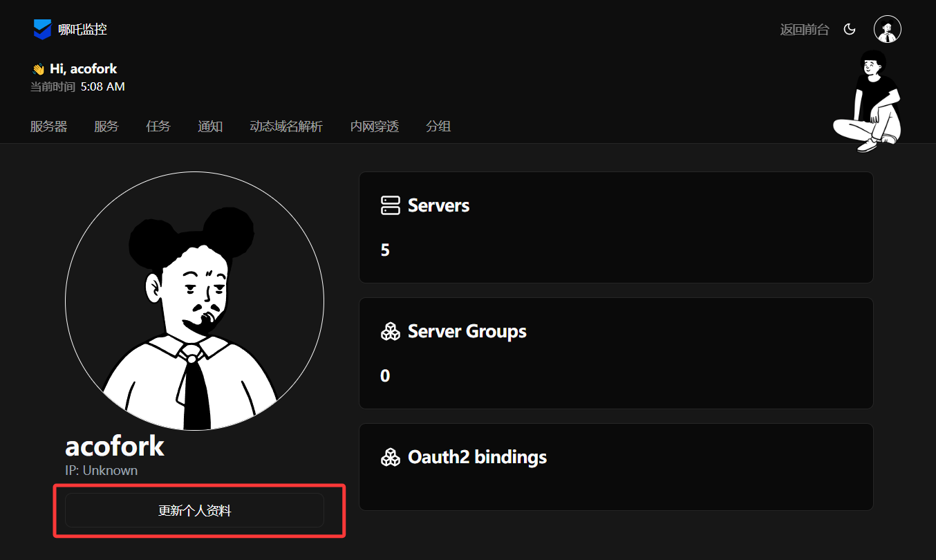Click the Nezha monitoring shield logo

pos(43,30)
